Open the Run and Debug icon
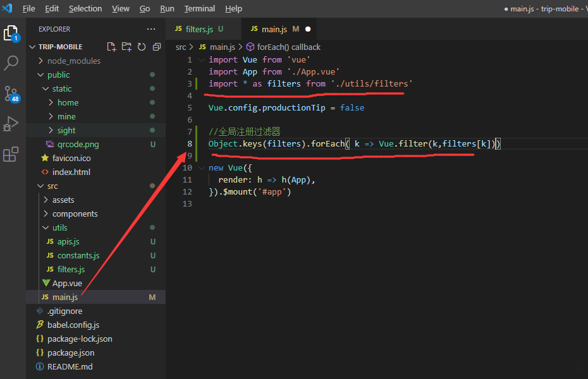Viewport: 588px width, 379px height. click(11, 124)
